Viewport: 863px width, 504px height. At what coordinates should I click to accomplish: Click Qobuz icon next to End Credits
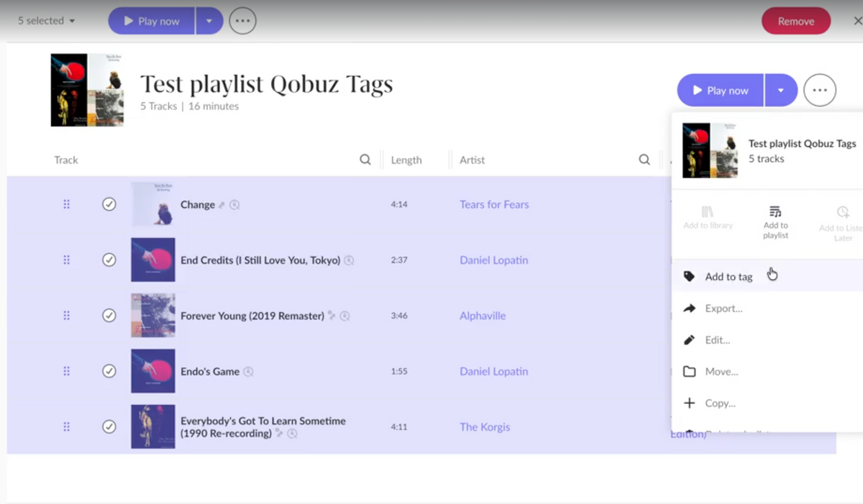pos(349,260)
